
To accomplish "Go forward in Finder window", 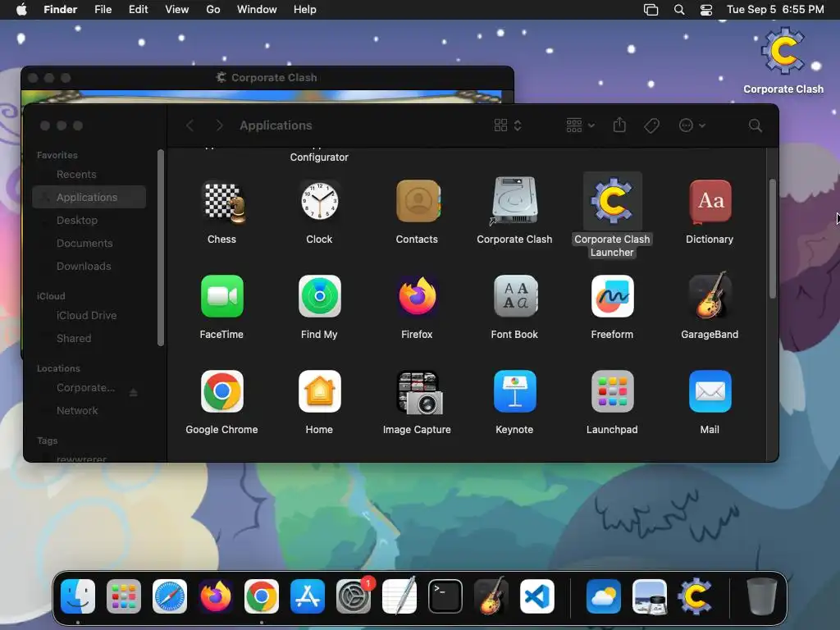I will [219, 126].
